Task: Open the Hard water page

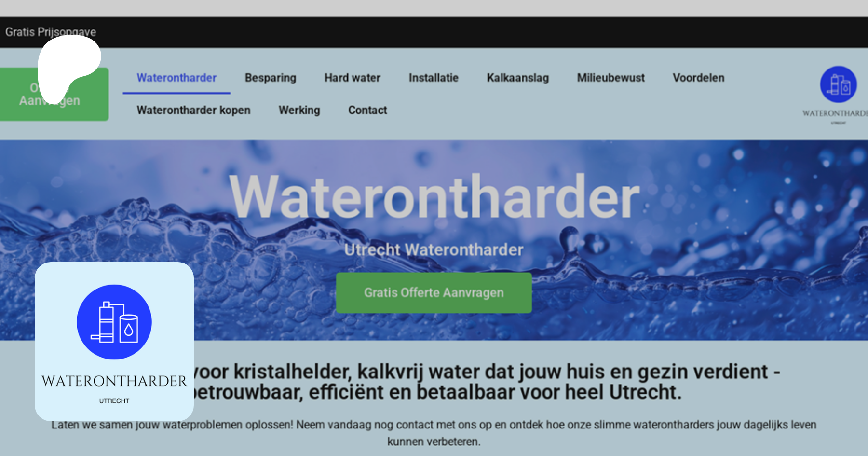Action: pyautogui.click(x=352, y=78)
